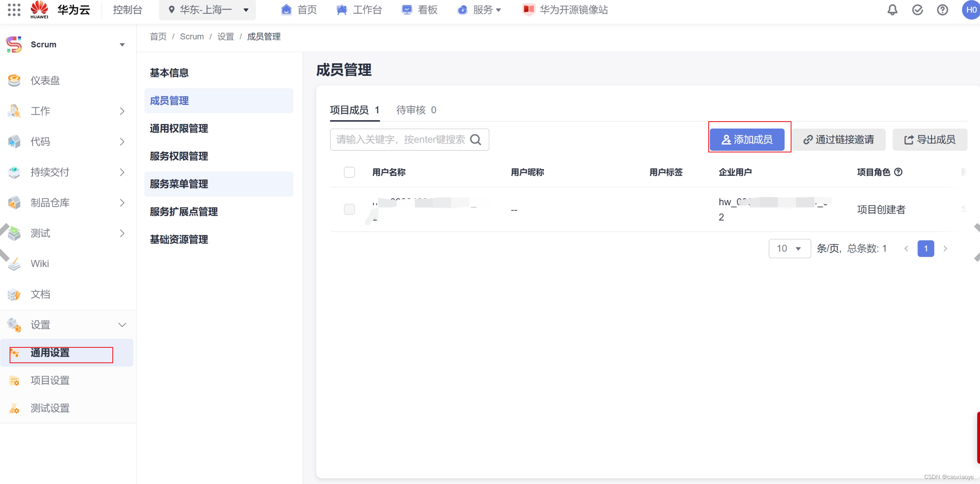Open the Wiki sidebar icon
980x484 pixels.
click(14, 264)
